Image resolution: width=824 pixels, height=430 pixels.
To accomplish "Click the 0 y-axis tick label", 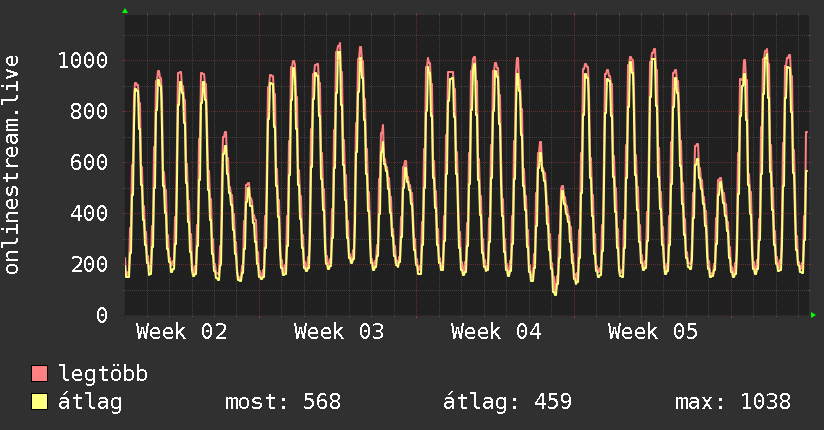I will click(102, 315).
